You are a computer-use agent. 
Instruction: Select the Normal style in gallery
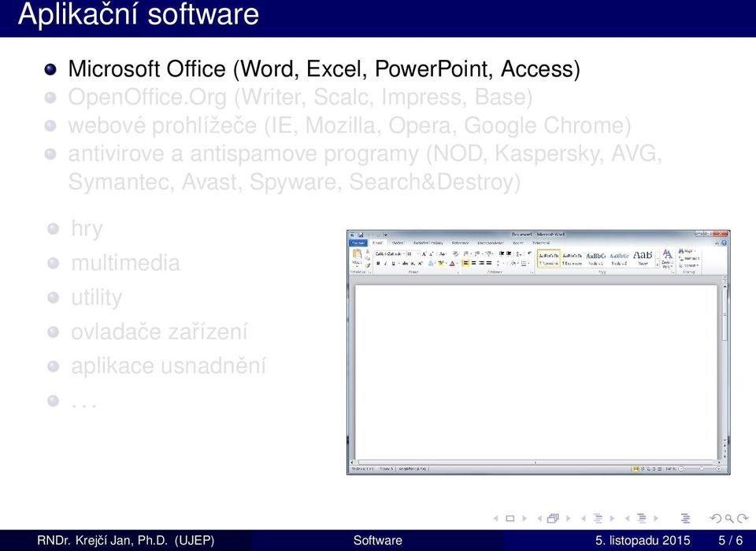click(549, 258)
